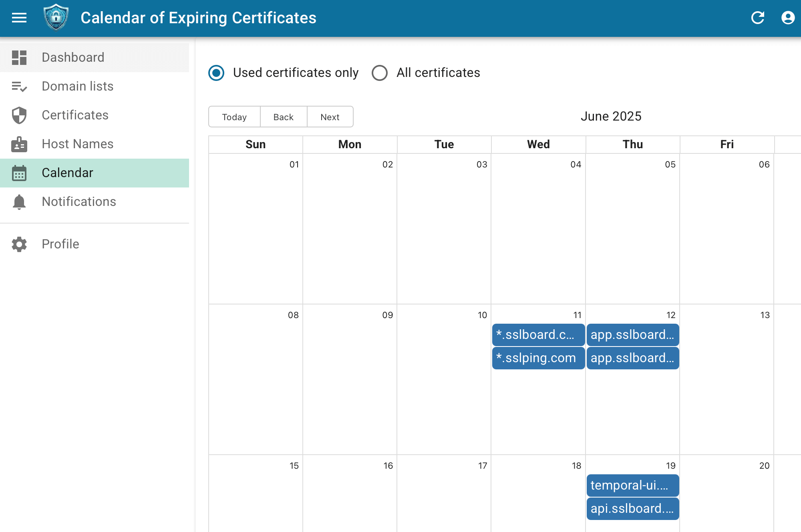
Task: Click day number 05 in calendar
Action: (x=670, y=164)
